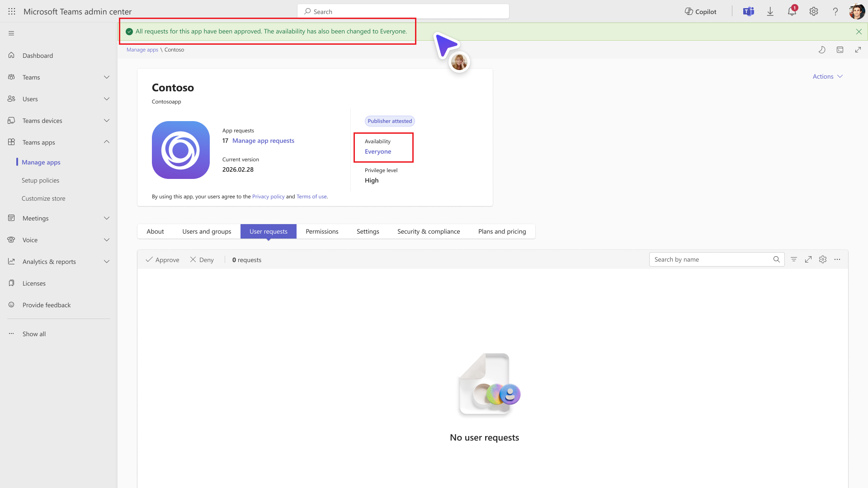Image resolution: width=868 pixels, height=488 pixels.
Task: Open the cloud shell terminal icon
Action: pos(840,50)
